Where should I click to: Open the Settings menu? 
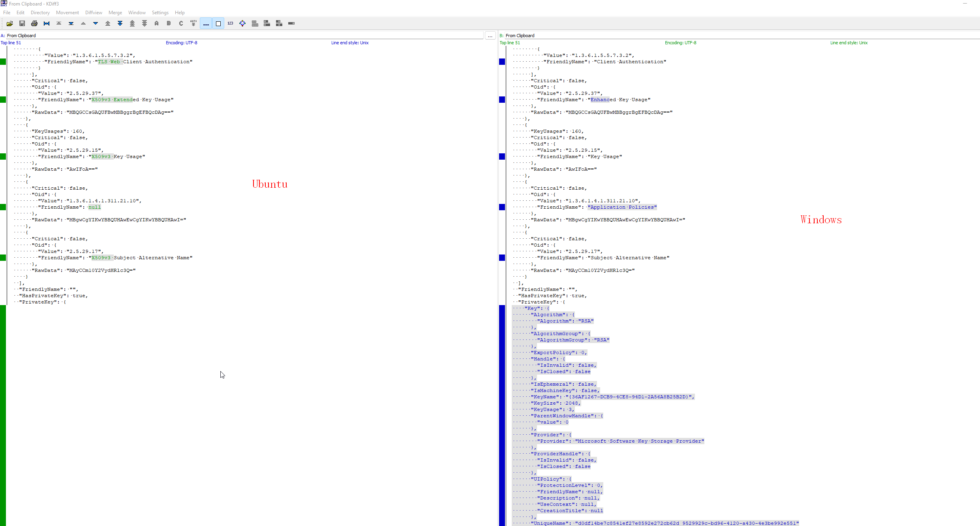160,12
